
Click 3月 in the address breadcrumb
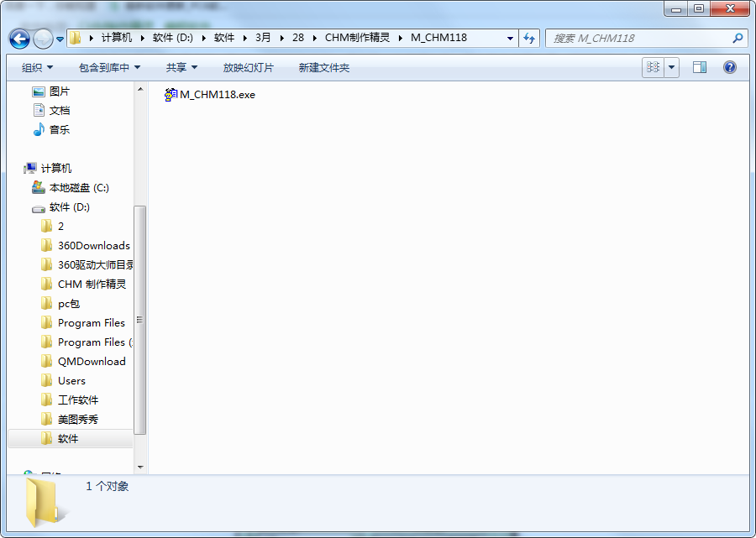click(x=263, y=38)
